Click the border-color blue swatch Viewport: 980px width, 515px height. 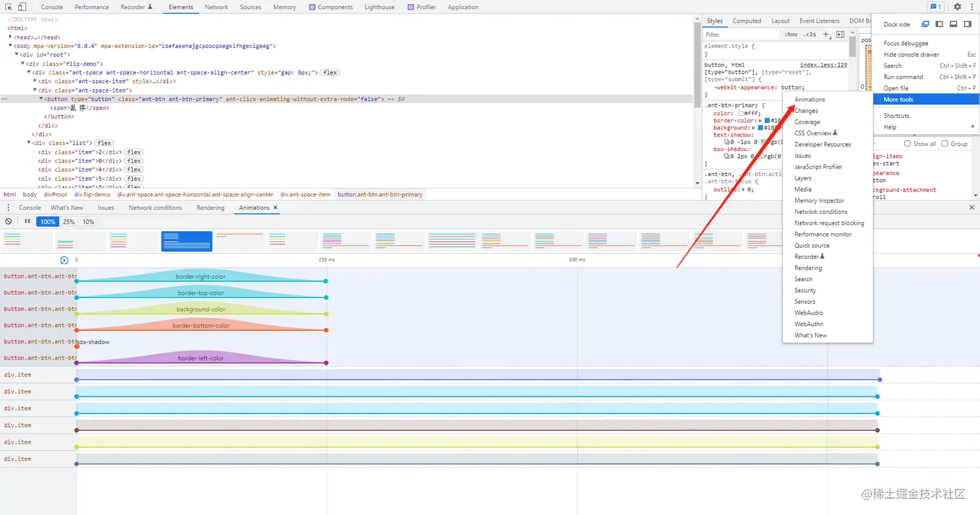[x=767, y=120]
